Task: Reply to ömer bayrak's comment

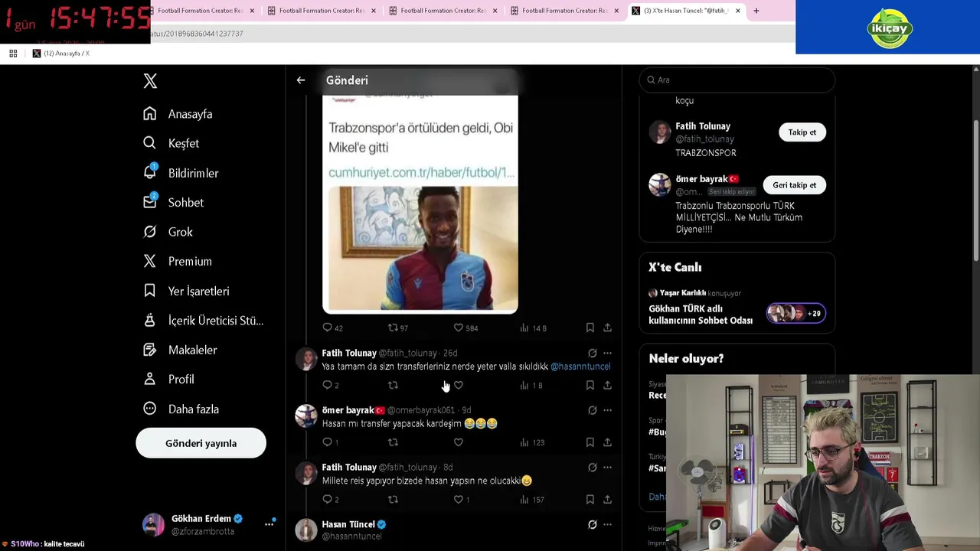Action: click(331, 442)
